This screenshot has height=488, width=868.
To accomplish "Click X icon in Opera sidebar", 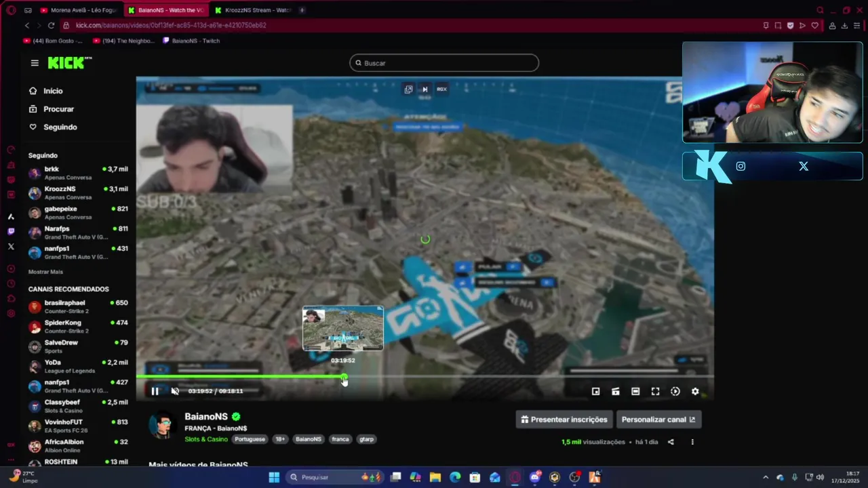I will coord(11,246).
